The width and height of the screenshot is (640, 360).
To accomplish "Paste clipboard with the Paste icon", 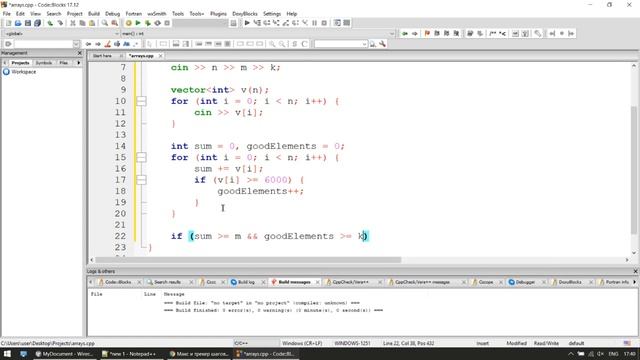I will 92,23.
